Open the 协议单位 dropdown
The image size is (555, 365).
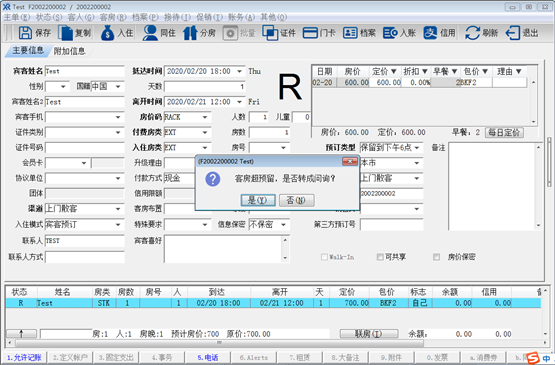click(x=118, y=178)
